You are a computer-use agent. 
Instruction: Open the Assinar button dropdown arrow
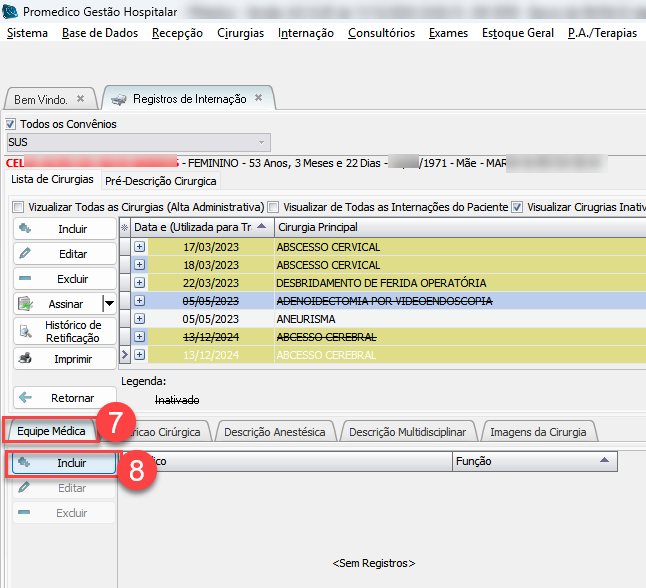108,303
